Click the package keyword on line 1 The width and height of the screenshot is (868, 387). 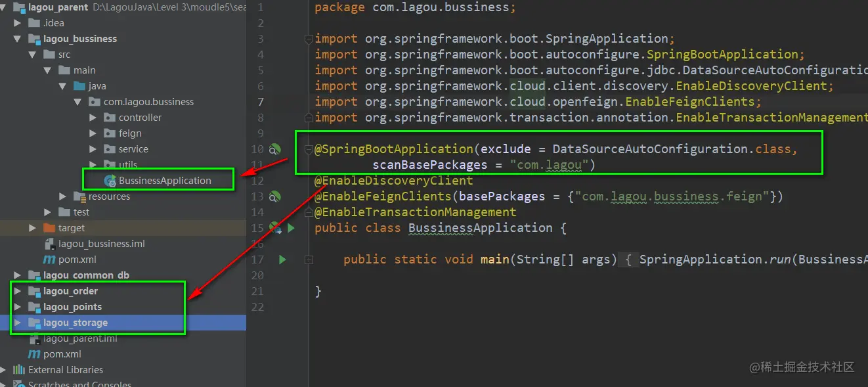(339, 7)
